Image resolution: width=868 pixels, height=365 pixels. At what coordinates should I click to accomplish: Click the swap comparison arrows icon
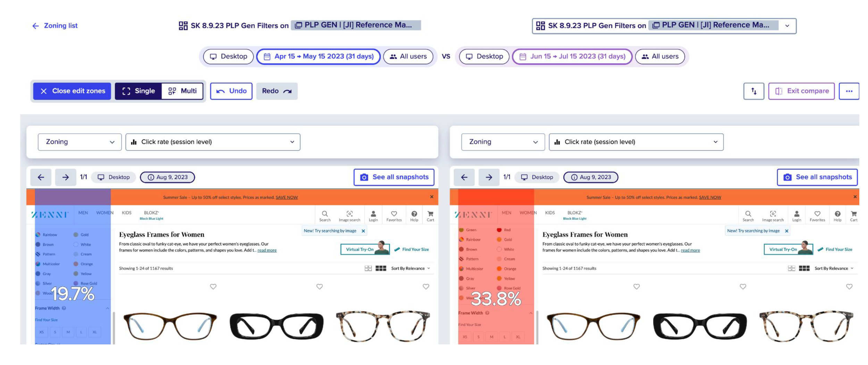[754, 91]
